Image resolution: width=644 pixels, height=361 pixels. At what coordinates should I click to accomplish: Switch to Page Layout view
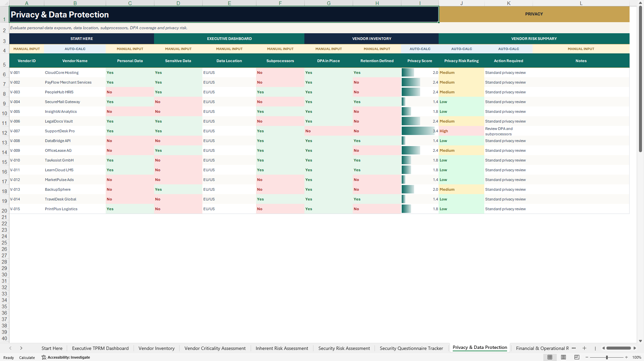click(563, 357)
